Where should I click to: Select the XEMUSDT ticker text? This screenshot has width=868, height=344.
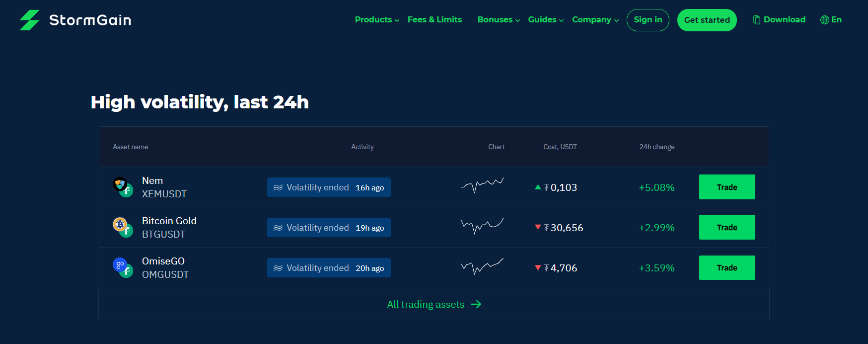164,194
